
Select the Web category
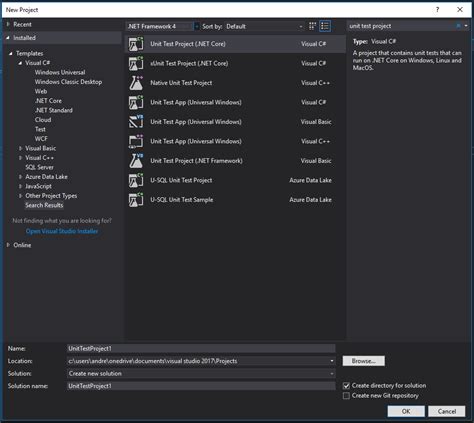tap(41, 91)
